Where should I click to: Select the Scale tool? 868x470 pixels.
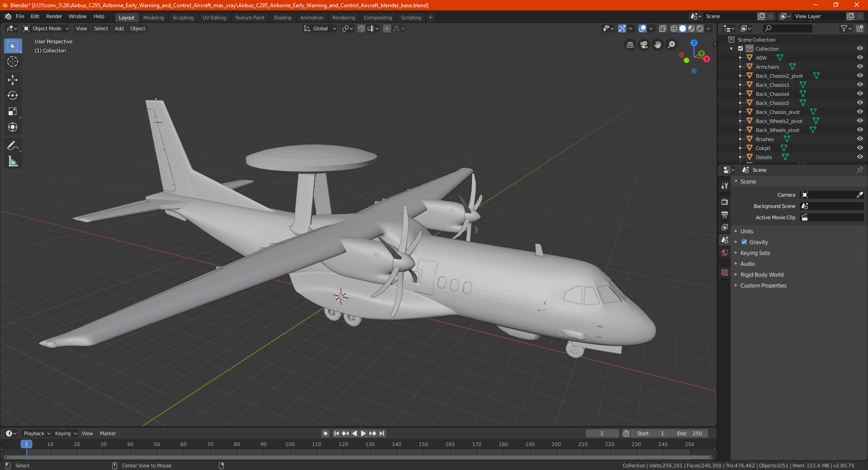click(13, 111)
